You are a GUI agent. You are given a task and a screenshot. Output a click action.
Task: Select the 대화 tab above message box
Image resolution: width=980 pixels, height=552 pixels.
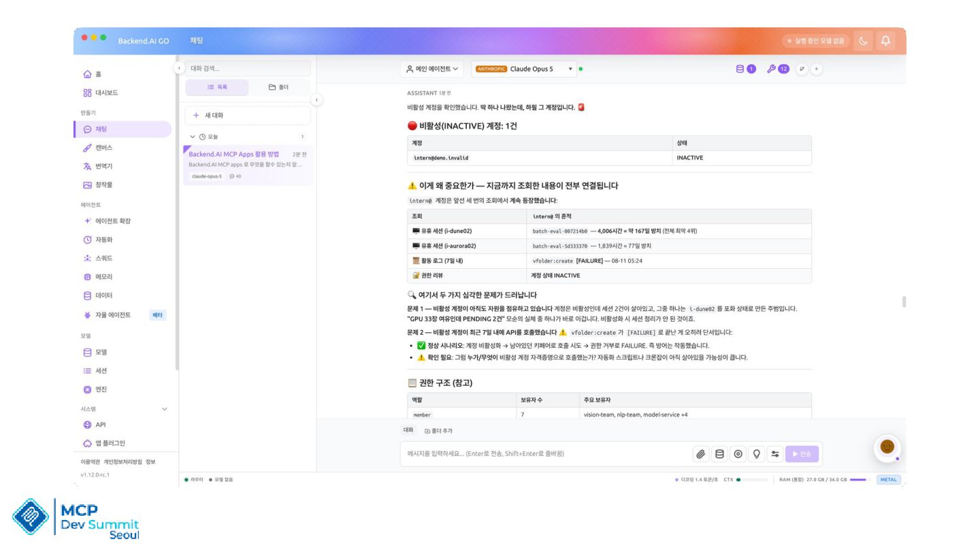[408, 430]
